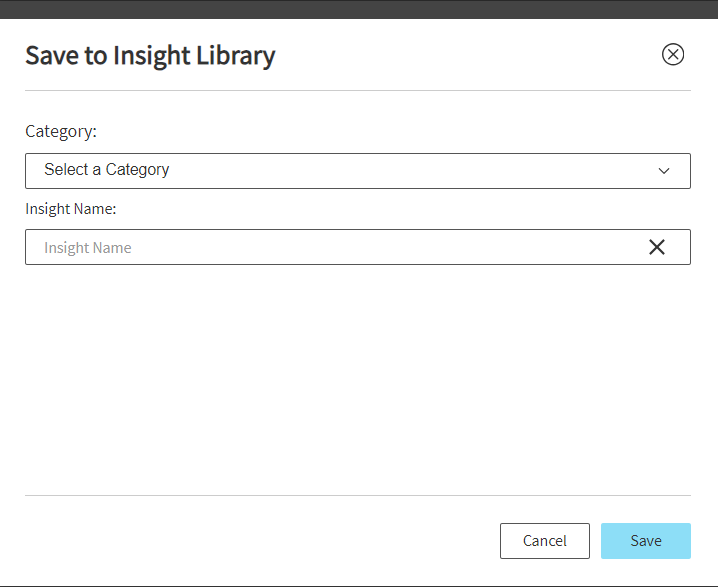This screenshot has height=587, width=718.
Task: Choose the white outlined Cancel button
Action: (x=544, y=541)
